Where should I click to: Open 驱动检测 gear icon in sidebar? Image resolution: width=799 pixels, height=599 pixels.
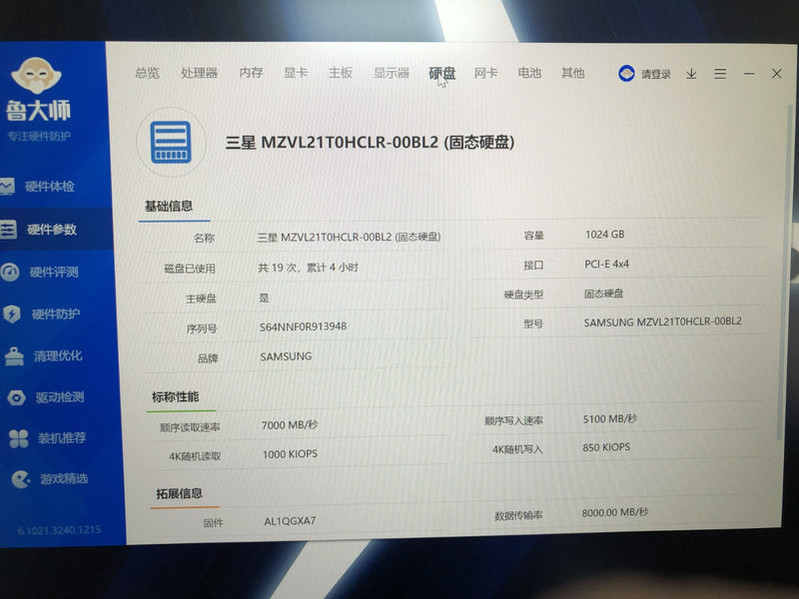click(x=16, y=398)
